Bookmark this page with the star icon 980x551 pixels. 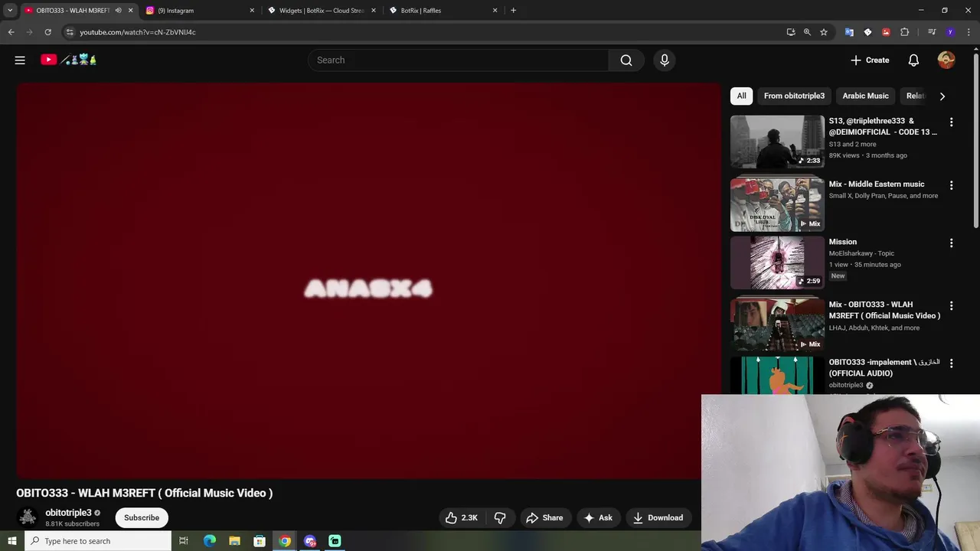pyautogui.click(x=824, y=32)
